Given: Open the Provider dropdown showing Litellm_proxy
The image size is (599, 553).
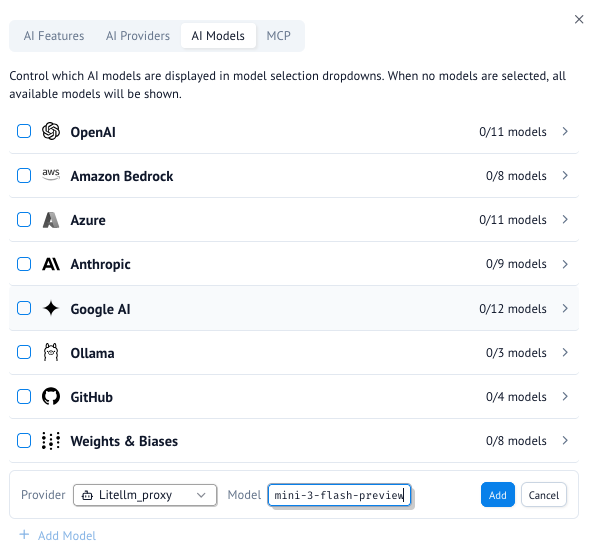Looking at the screenshot, I should (x=145, y=495).
